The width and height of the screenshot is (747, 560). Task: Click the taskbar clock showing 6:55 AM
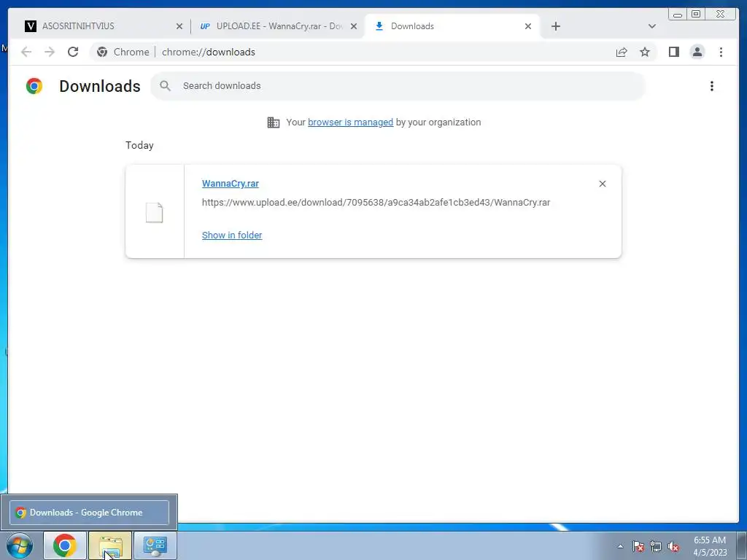[710, 546]
